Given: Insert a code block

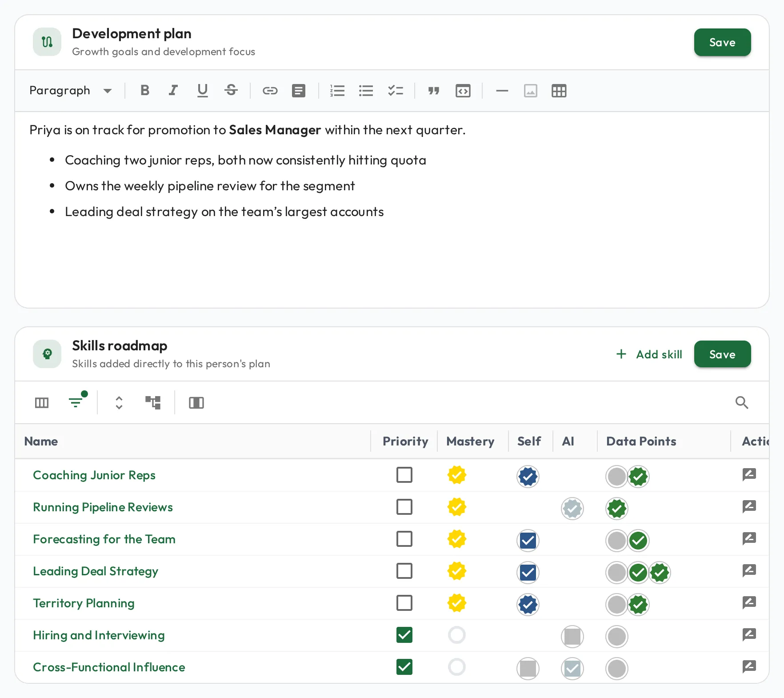Looking at the screenshot, I should click(x=463, y=91).
